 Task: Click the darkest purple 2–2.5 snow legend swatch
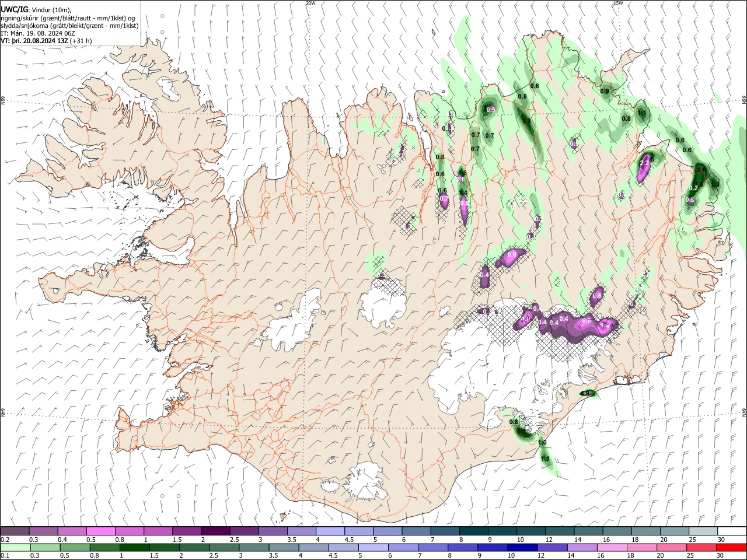215,531
